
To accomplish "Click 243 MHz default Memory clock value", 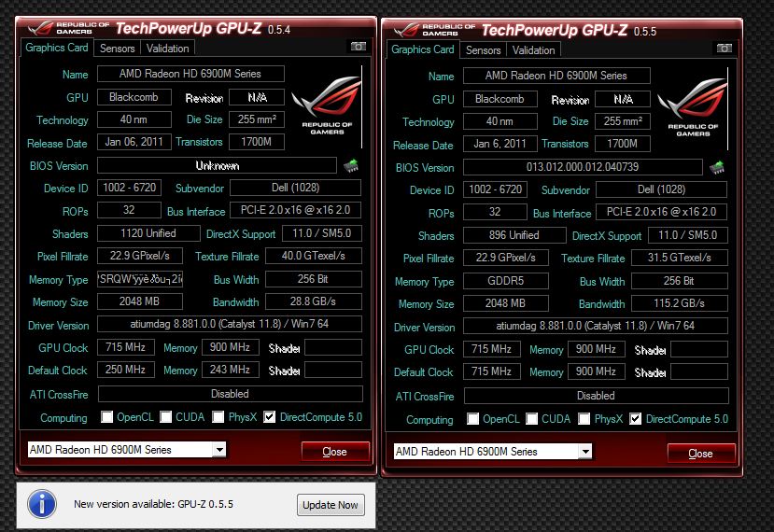I will click(x=231, y=370).
